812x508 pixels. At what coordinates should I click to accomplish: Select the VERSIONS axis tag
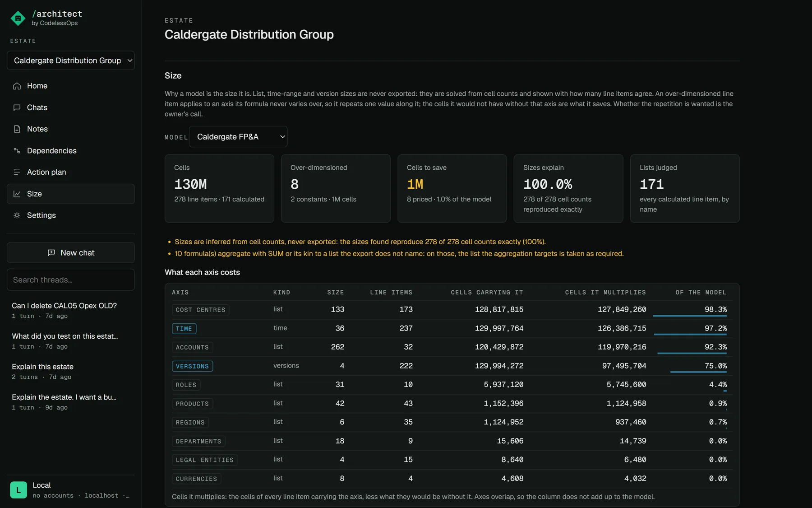pos(192,366)
